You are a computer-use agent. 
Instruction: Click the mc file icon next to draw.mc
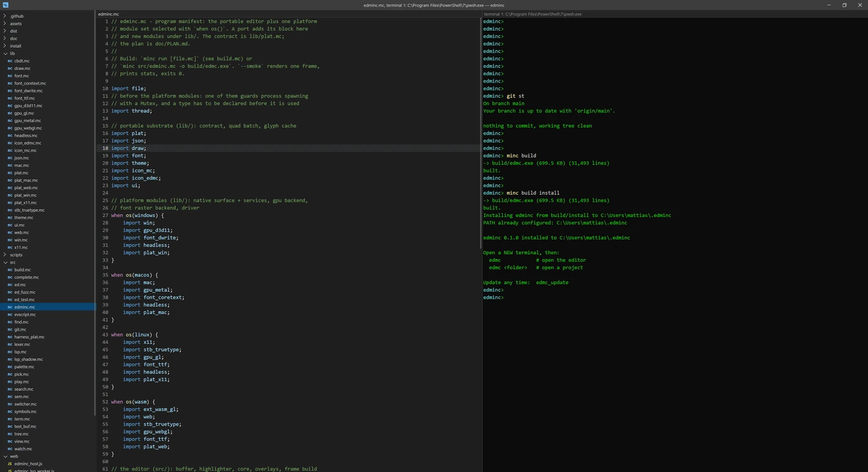point(10,69)
